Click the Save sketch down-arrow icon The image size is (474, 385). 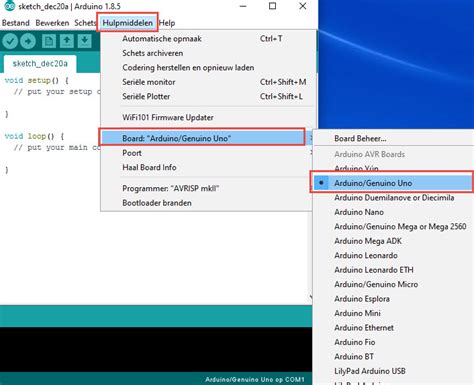(x=85, y=41)
